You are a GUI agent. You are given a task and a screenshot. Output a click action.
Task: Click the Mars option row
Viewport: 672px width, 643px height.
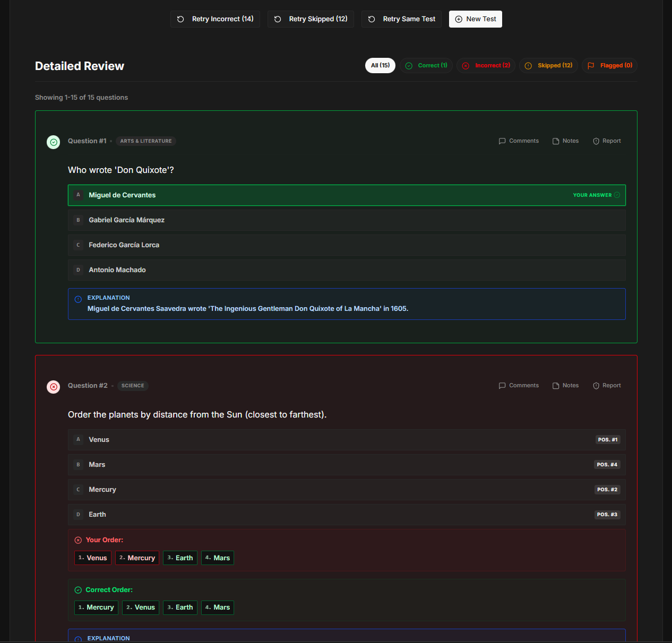click(x=347, y=465)
